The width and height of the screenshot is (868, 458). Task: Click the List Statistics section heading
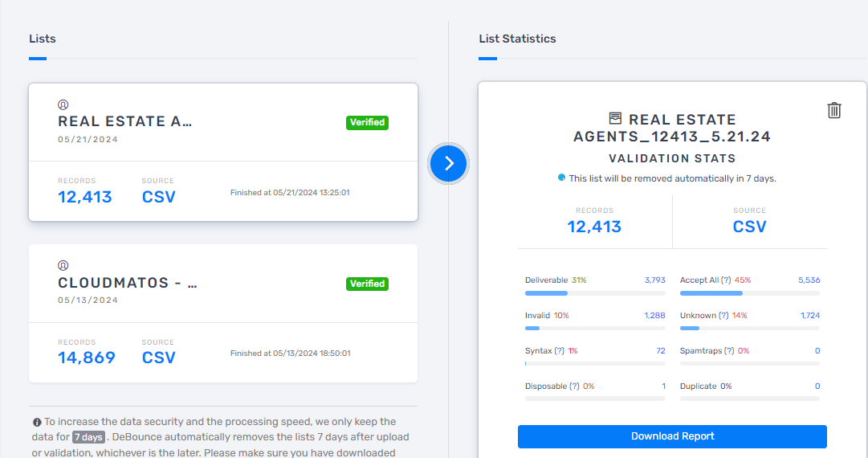517,39
